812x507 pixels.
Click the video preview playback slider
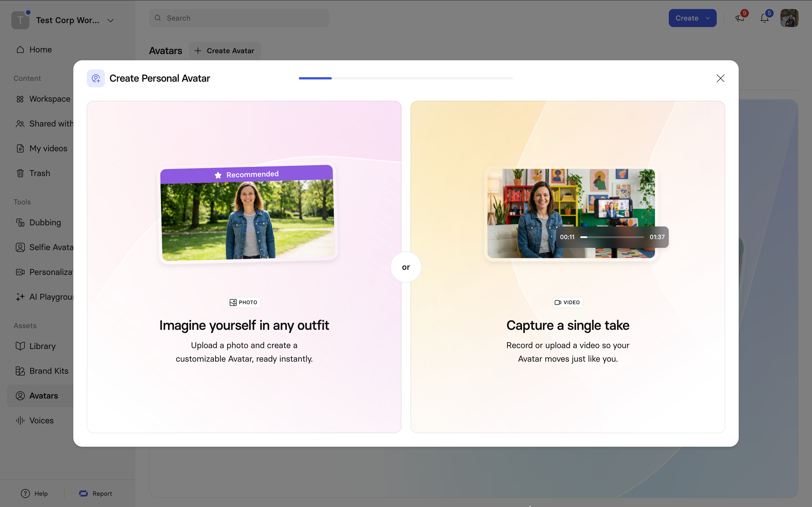(x=612, y=237)
